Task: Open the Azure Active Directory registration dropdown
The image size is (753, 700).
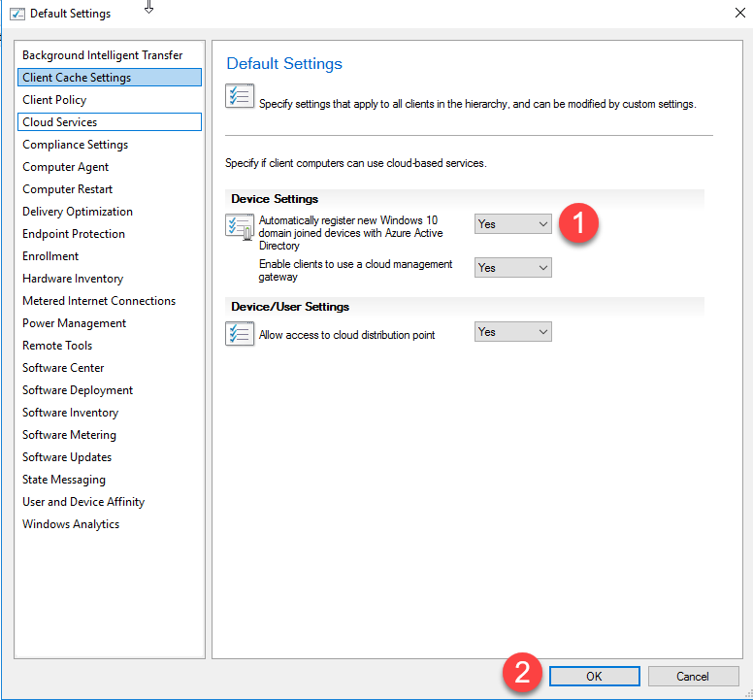Action: [513, 224]
